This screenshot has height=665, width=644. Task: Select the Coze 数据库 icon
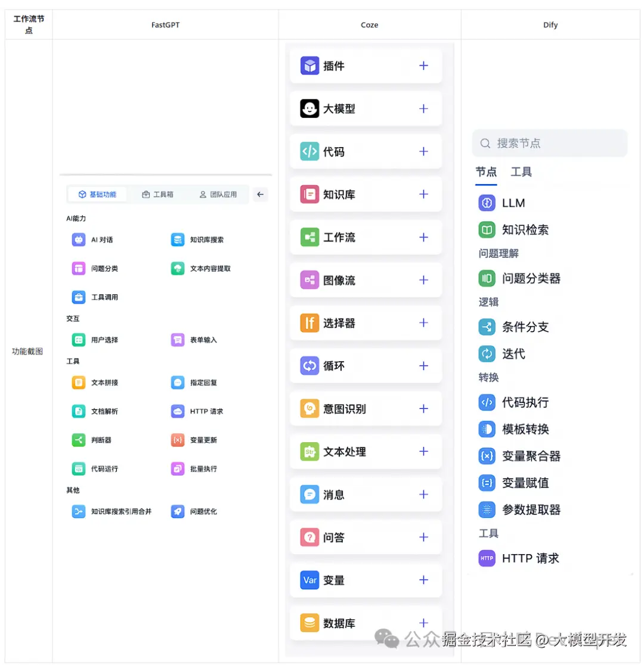309,623
